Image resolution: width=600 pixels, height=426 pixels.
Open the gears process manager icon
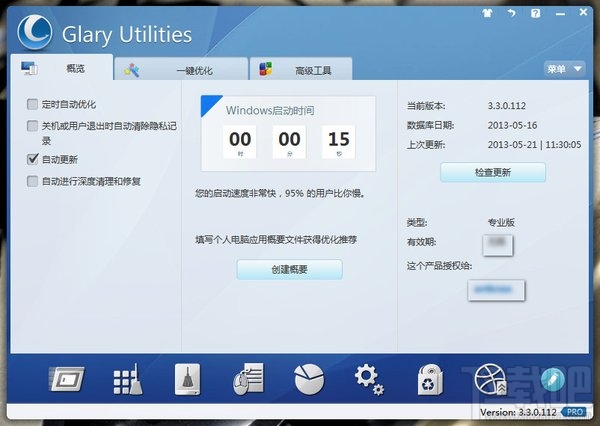pyautogui.click(x=369, y=379)
